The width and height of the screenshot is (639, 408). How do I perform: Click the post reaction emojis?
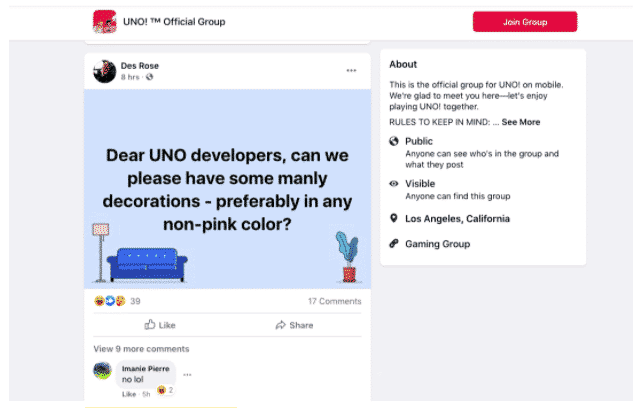click(x=109, y=301)
